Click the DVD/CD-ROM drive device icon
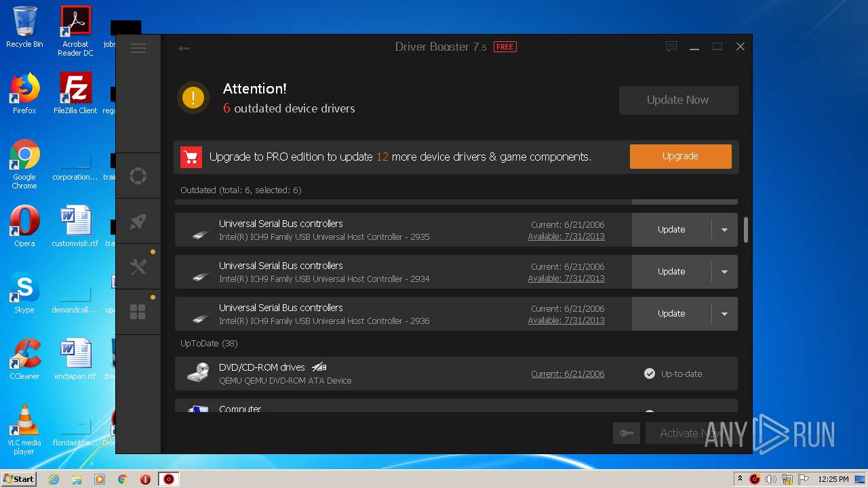Viewport: 868px width, 488px height. [199, 373]
